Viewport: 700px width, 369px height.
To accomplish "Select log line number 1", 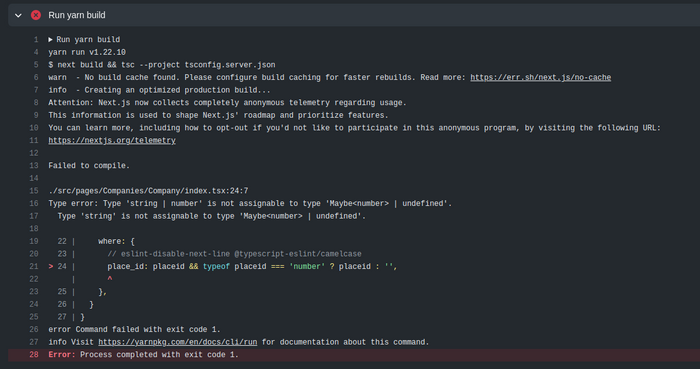I will point(36,40).
